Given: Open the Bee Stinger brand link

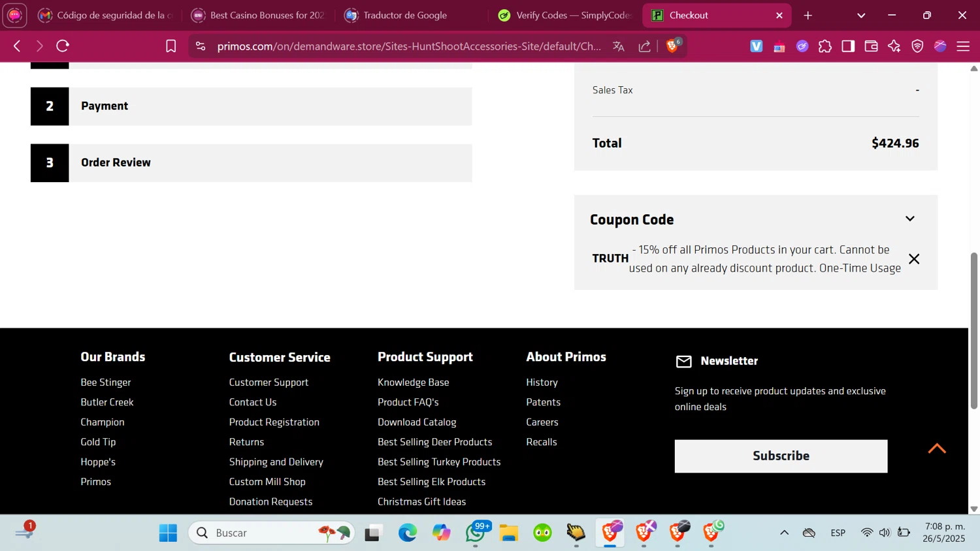Looking at the screenshot, I should (106, 382).
